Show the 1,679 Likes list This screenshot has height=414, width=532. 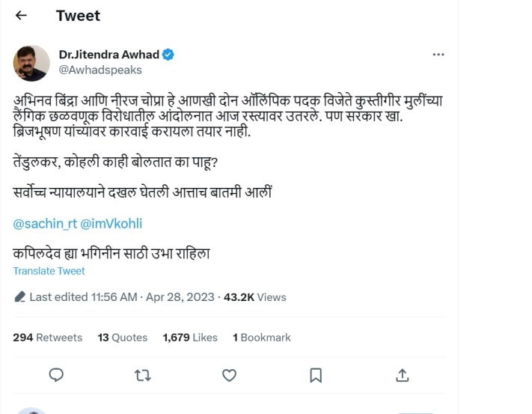tap(190, 338)
